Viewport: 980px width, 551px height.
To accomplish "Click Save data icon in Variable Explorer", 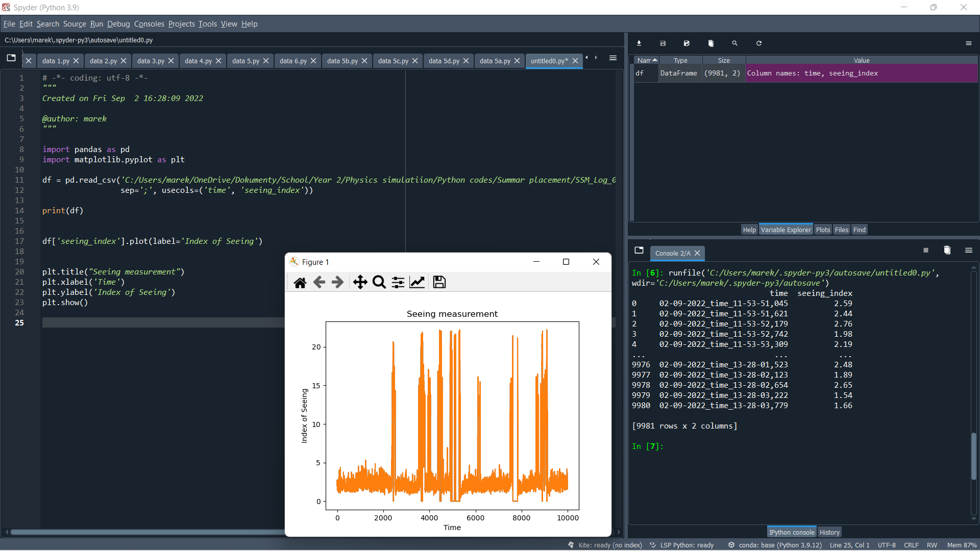I will [x=663, y=43].
